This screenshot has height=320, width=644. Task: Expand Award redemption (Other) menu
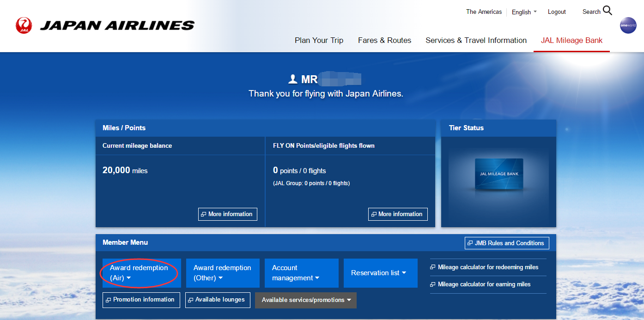coord(223,273)
